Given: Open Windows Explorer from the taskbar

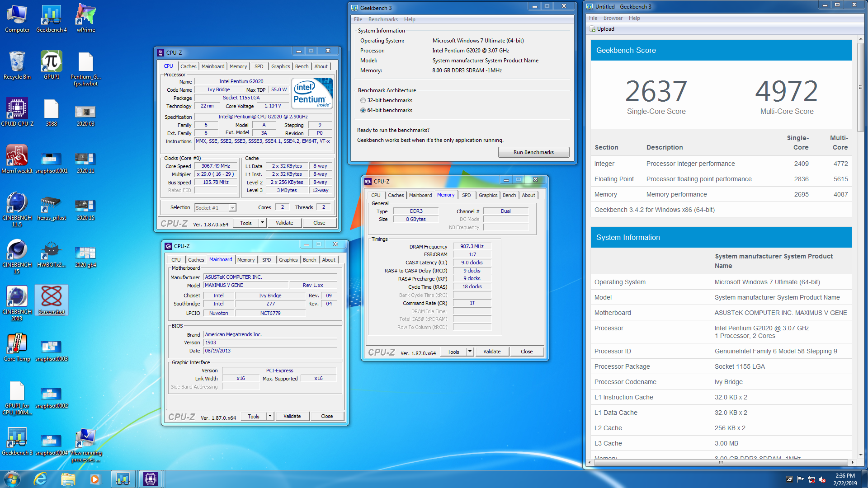Looking at the screenshot, I should pyautogui.click(x=68, y=479).
